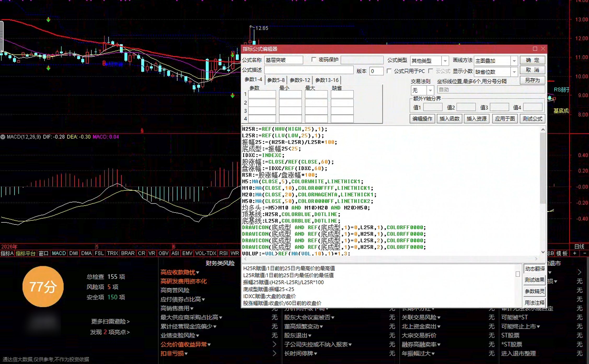Screen dimensions: 589x364
Task: Open 更多扫雷避险 link
Action: 110,321
